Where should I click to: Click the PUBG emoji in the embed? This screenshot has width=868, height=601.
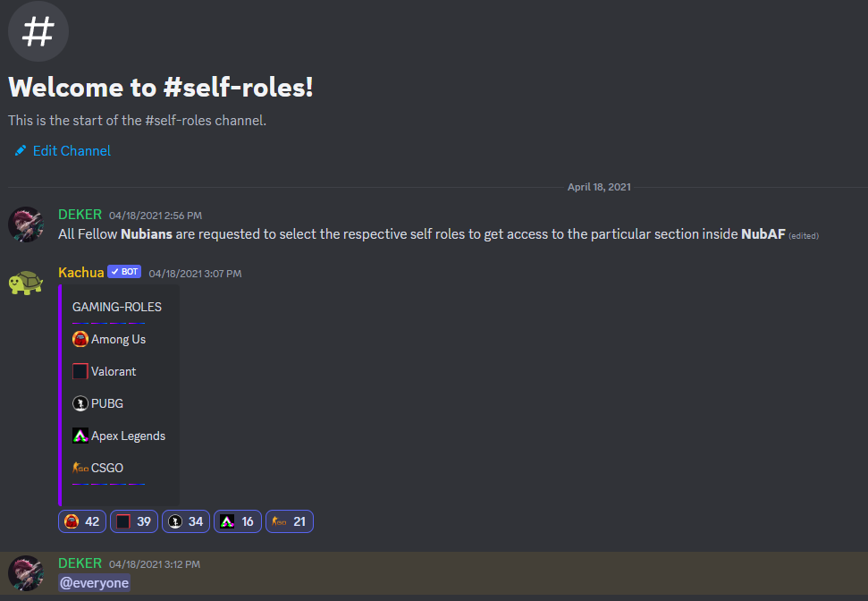(80, 403)
